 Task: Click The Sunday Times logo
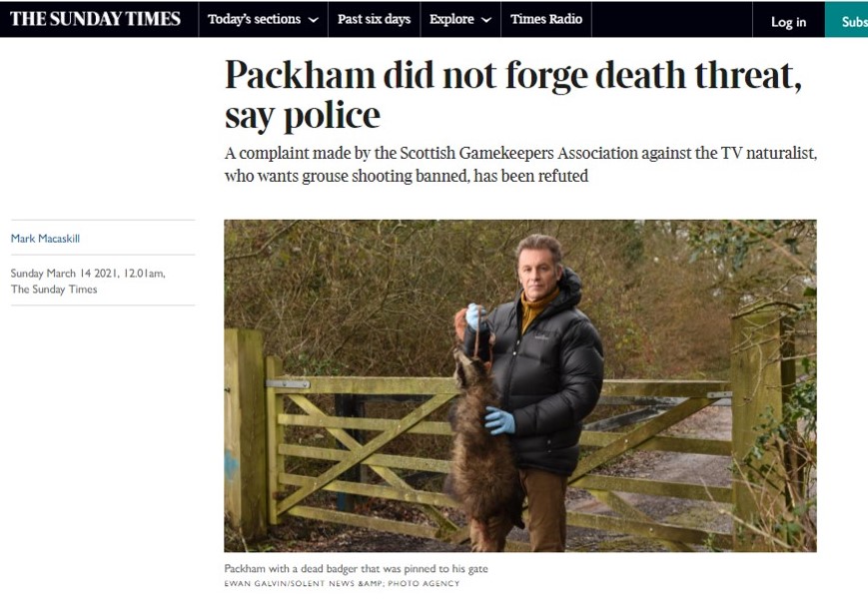[95, 19]
